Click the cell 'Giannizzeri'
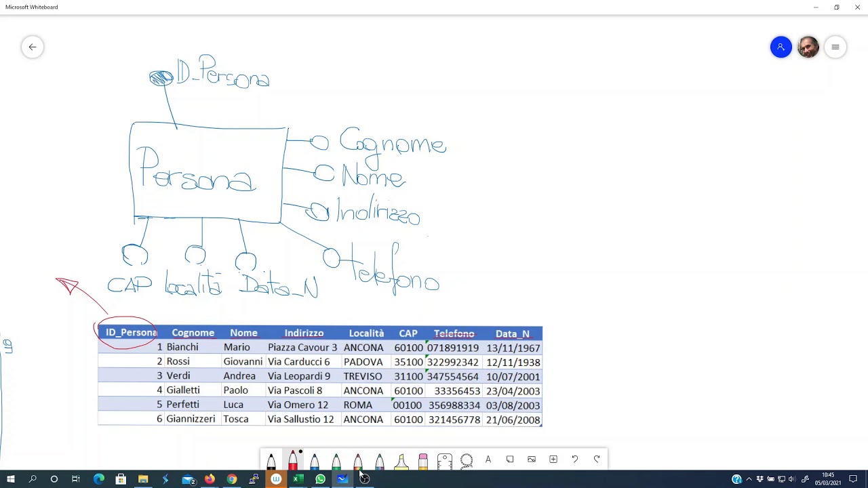 click(x=191, y=419)
